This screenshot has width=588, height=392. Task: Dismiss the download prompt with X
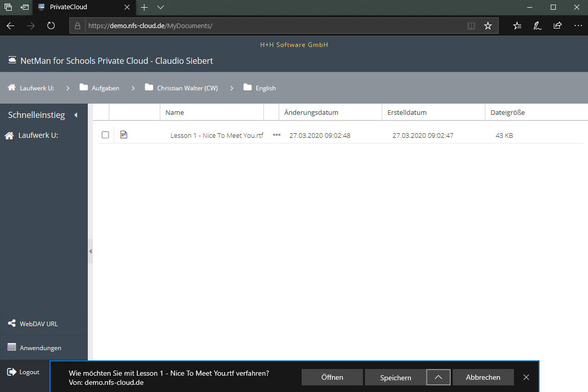tap(526, 377)
